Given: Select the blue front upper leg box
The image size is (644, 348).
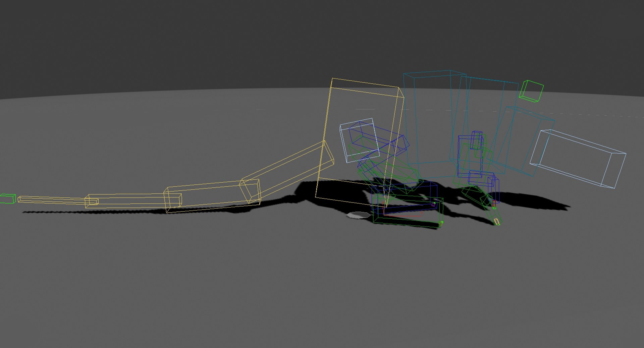Looking at the screenshot, I should point(470,156).
